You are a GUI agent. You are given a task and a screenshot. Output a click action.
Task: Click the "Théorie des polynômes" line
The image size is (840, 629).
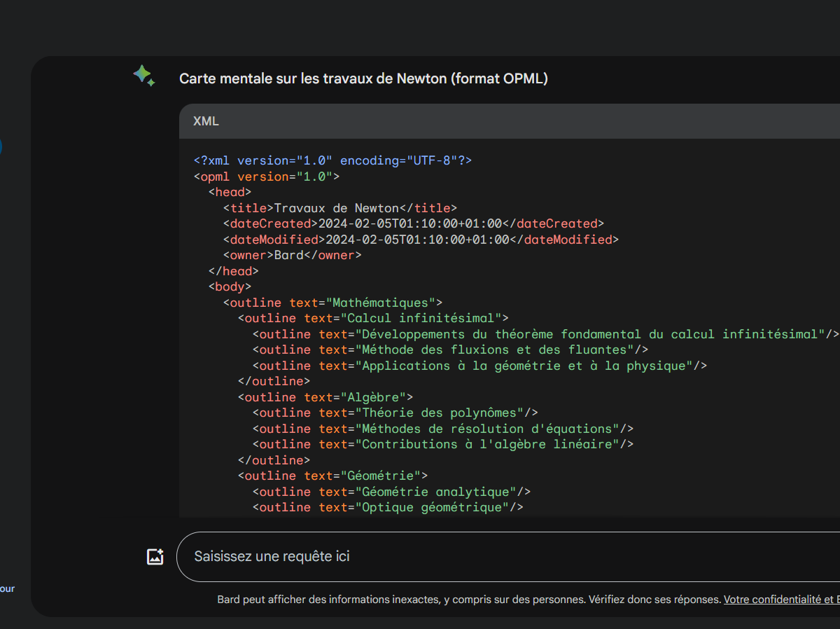395,413
